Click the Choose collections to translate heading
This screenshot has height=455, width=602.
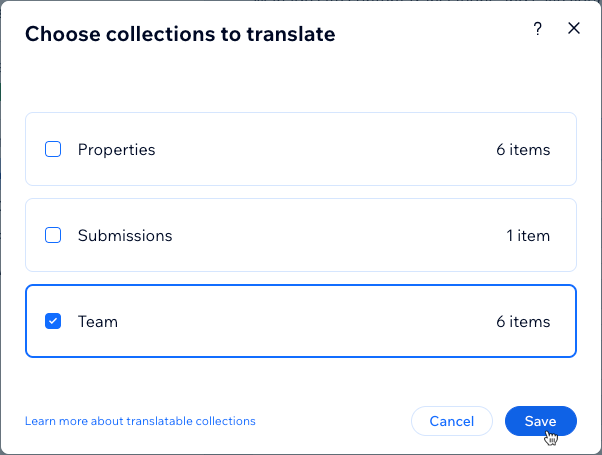180,34
